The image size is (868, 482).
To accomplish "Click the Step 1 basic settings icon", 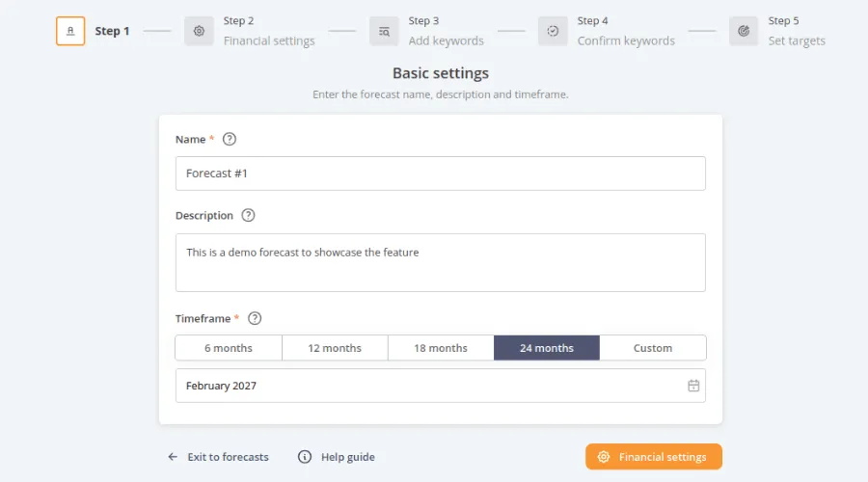I will (70, 31).
